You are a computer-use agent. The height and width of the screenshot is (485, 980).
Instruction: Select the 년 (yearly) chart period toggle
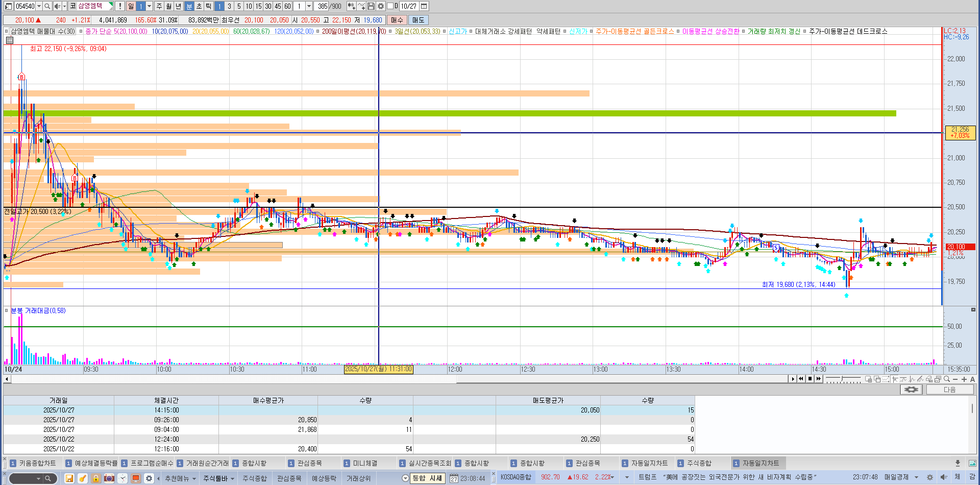point(178,6)
